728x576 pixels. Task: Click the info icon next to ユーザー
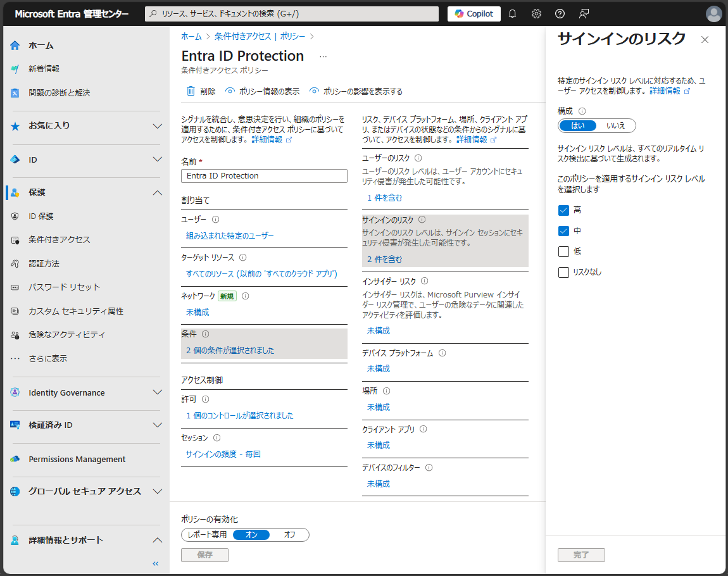point(215,220)
